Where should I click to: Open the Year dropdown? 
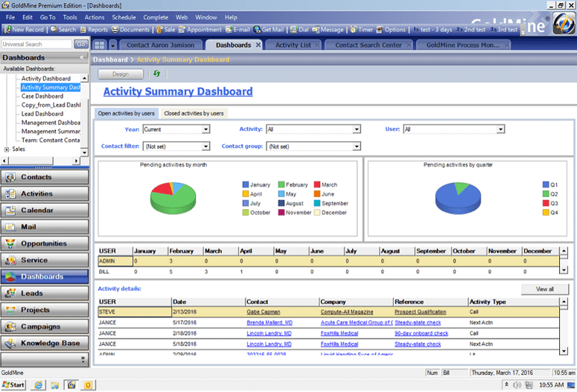[206, 129]
